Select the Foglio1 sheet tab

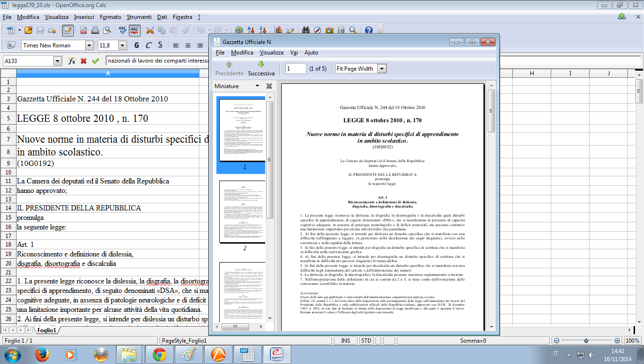[x=47, y=330]
